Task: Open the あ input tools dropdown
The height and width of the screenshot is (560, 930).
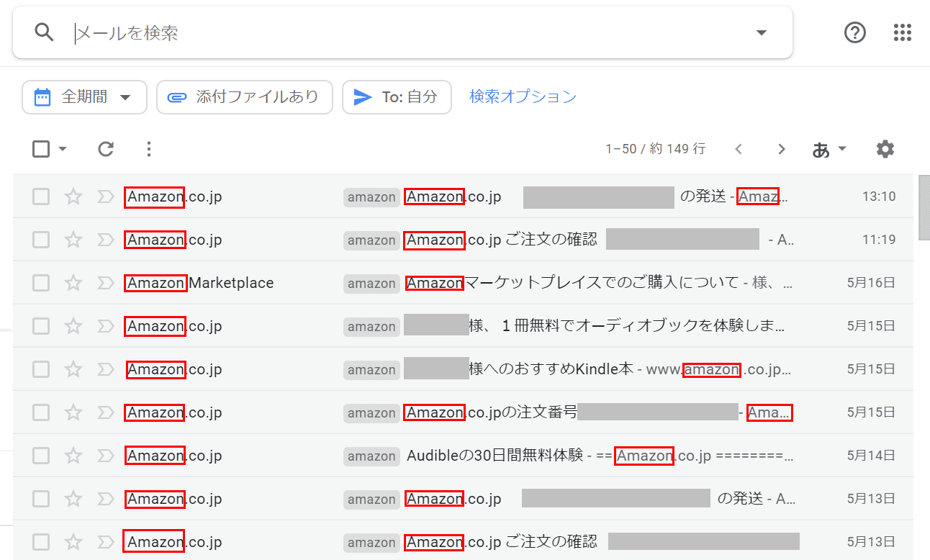Action: click(x=829, y=149)
